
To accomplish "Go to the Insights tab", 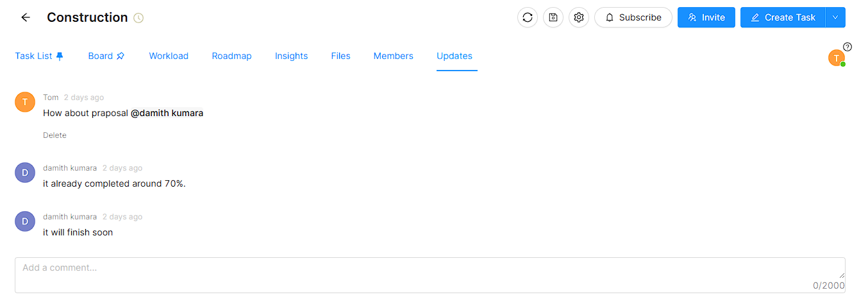I will [291, 56].
